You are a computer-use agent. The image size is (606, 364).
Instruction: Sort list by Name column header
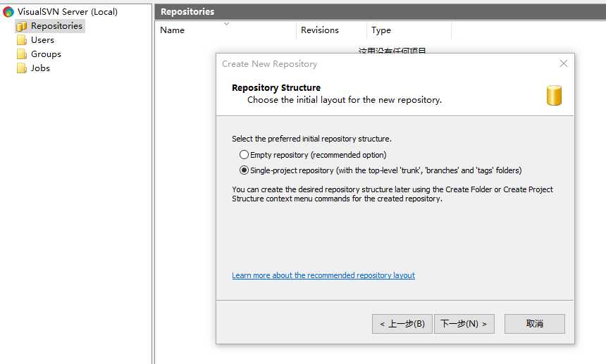(225, 30)
